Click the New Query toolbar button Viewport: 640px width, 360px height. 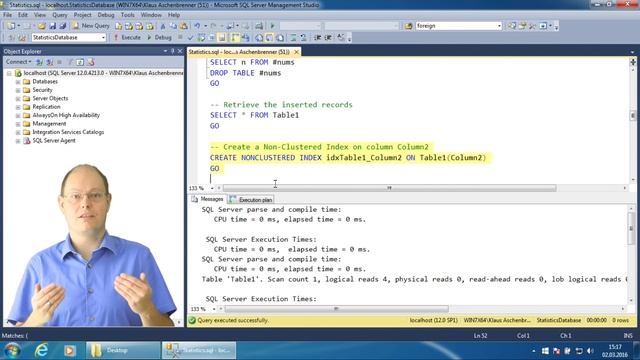(91, 26)
